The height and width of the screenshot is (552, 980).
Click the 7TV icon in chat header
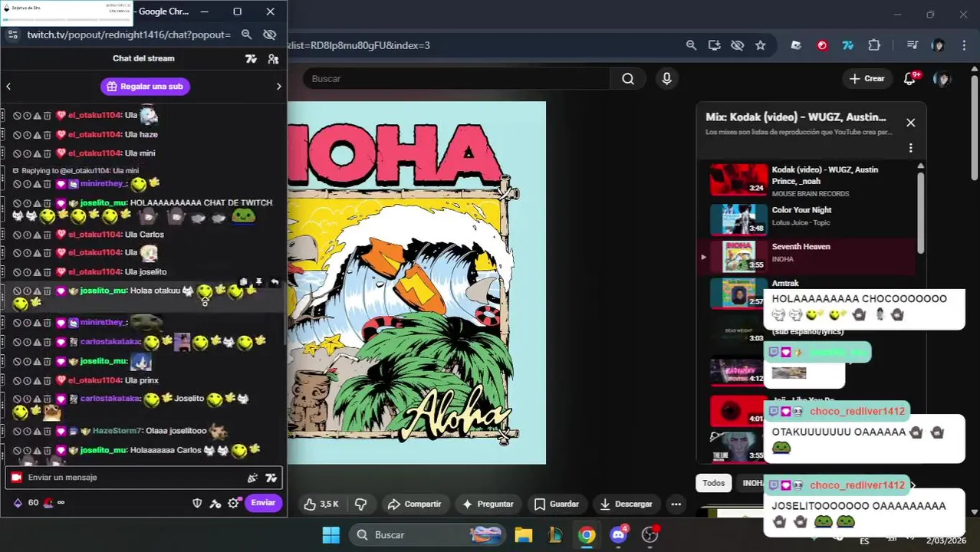(x=251, y=59)
